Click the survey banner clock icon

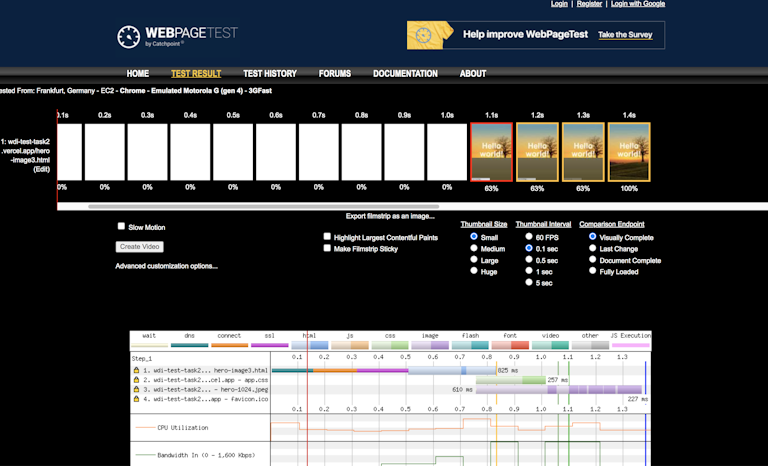(424, 35)
